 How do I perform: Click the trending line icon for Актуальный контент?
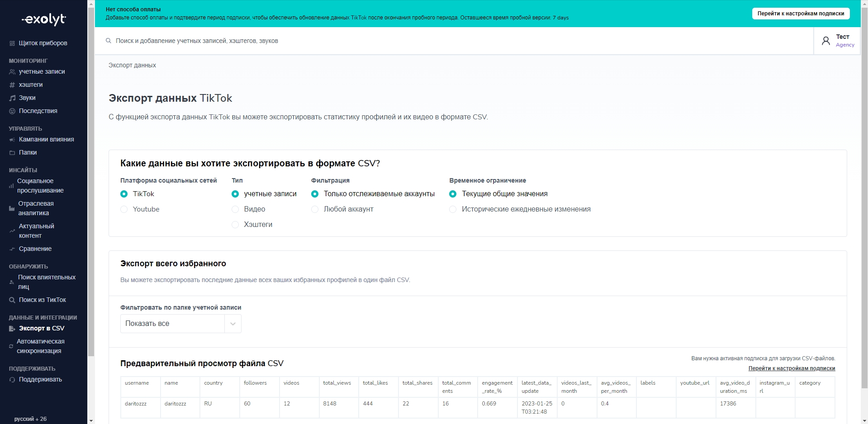pos(12,231)
